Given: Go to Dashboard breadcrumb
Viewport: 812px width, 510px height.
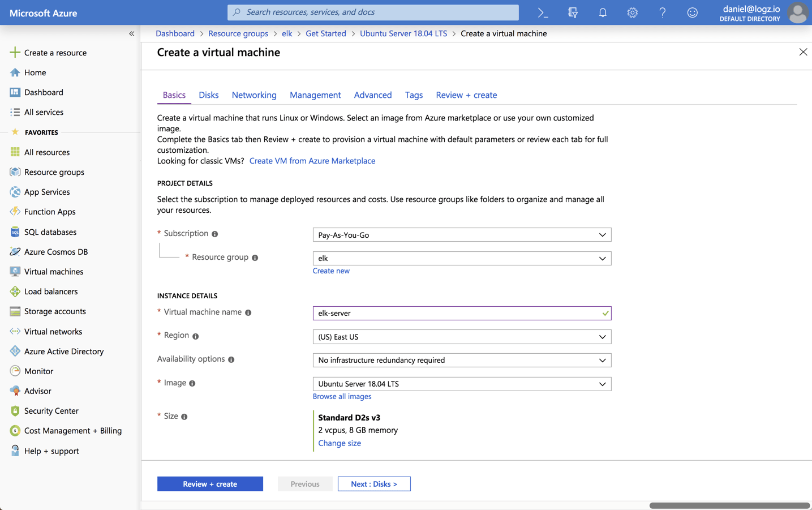Looking at the screenshot, I should (175, 33).
